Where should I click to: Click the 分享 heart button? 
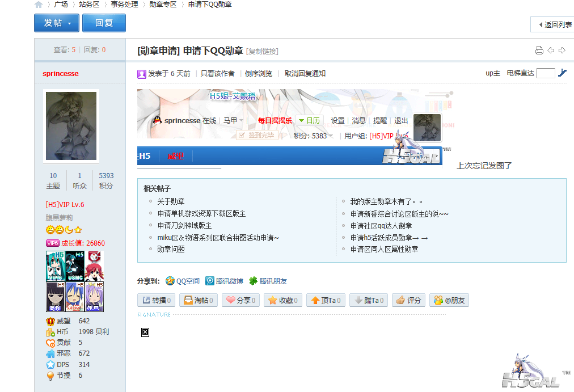[241, 300]
